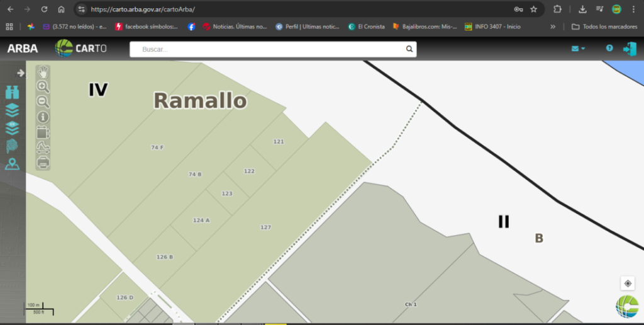The height and width of the screenshot is (325, 644).
Task: Open the INFO 3407 - Inicio bookmark
Action: 492,26
